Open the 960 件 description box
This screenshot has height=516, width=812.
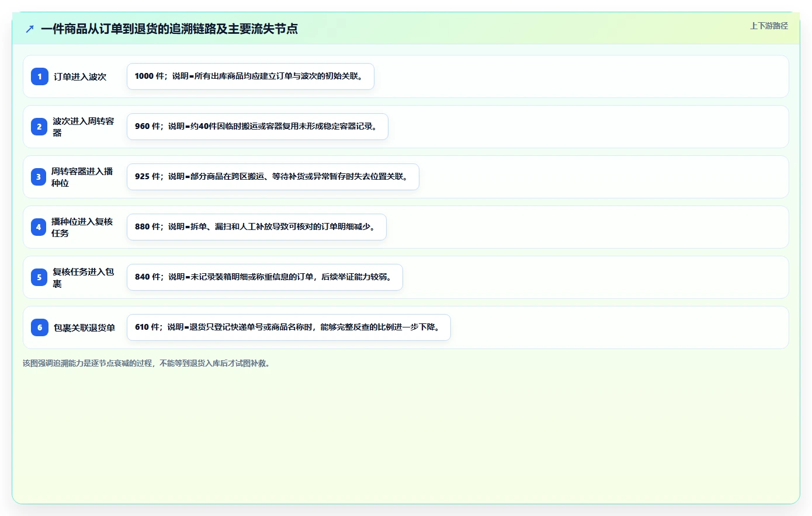[x=258, y=127]
